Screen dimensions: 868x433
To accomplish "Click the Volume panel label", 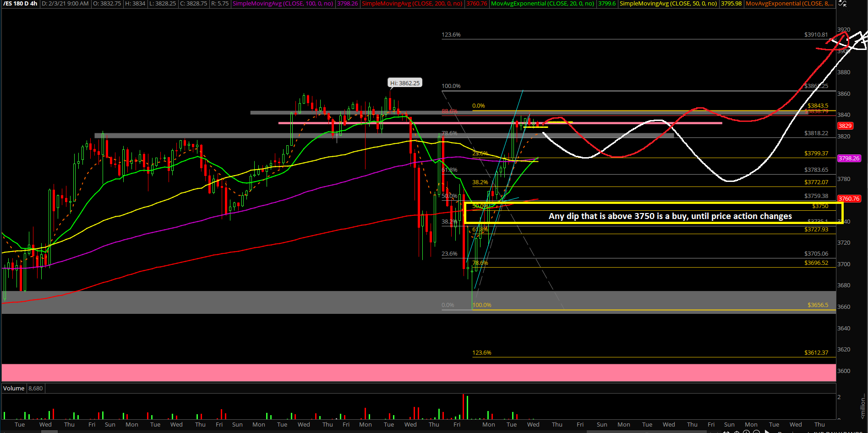I will 14,389.
